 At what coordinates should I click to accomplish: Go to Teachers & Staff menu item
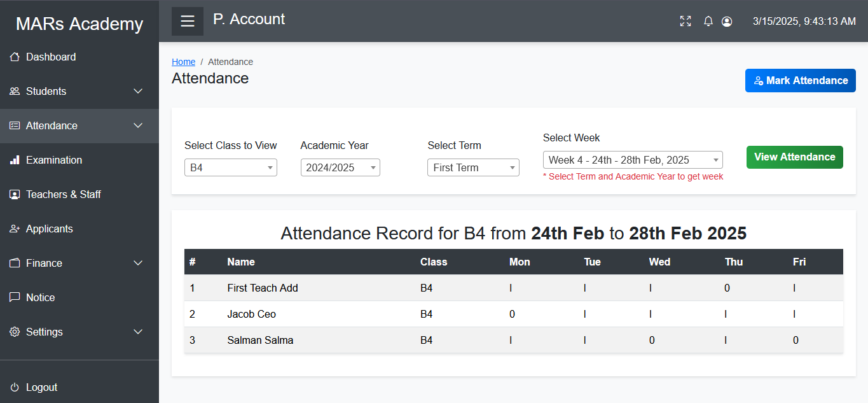(x=79, y=194)
